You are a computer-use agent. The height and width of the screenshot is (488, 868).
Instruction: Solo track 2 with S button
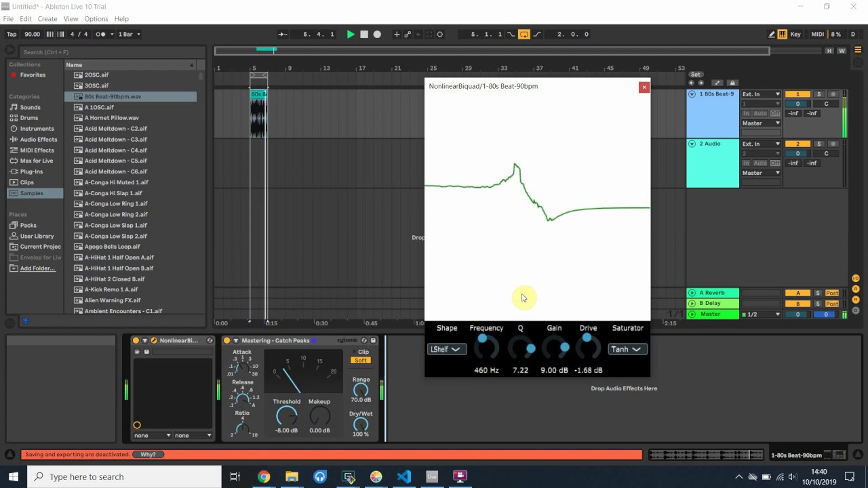tap(818, 144)
